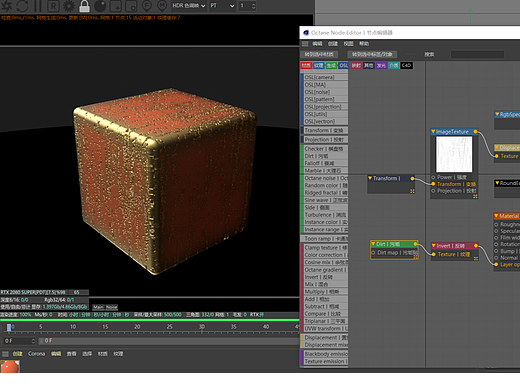This screenshot has height=390, width=520.
Task: Click the Octane settings gear icon
Action: 69,6
